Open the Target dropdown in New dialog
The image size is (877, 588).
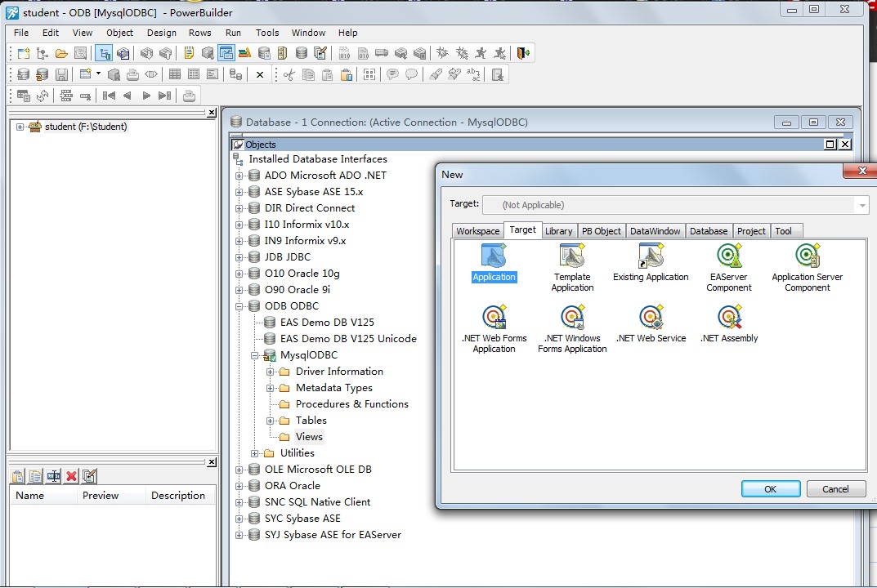[862, 206]
